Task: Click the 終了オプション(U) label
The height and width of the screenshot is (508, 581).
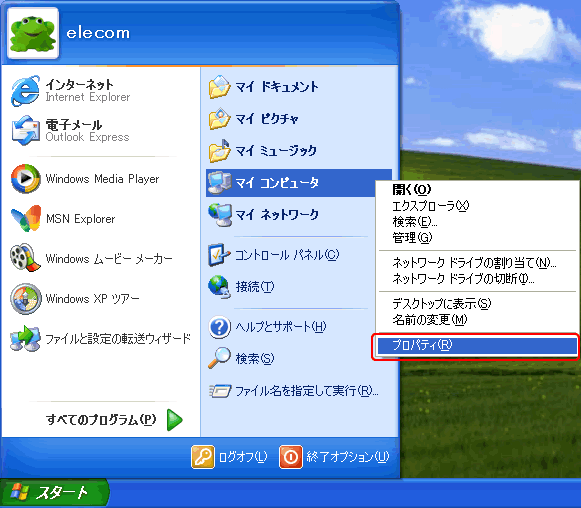Action: click(348, 457)
